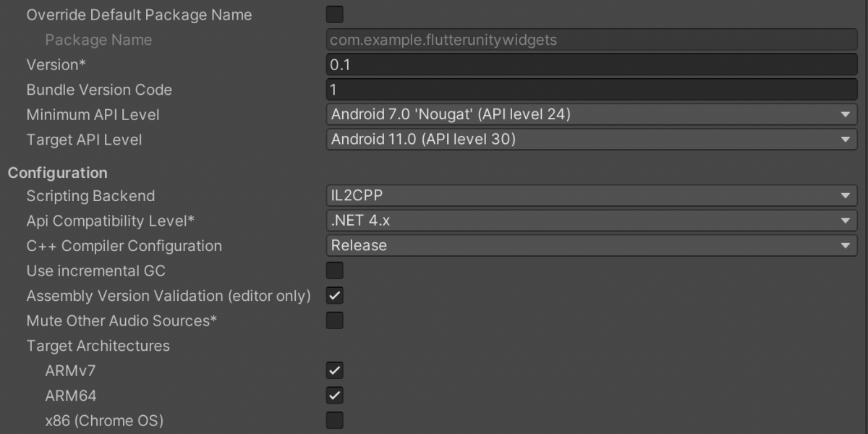This screenshot has height=434, width=868.
Task: Open C++ Compiler Configuration dropdown
Action: point(591,246)
